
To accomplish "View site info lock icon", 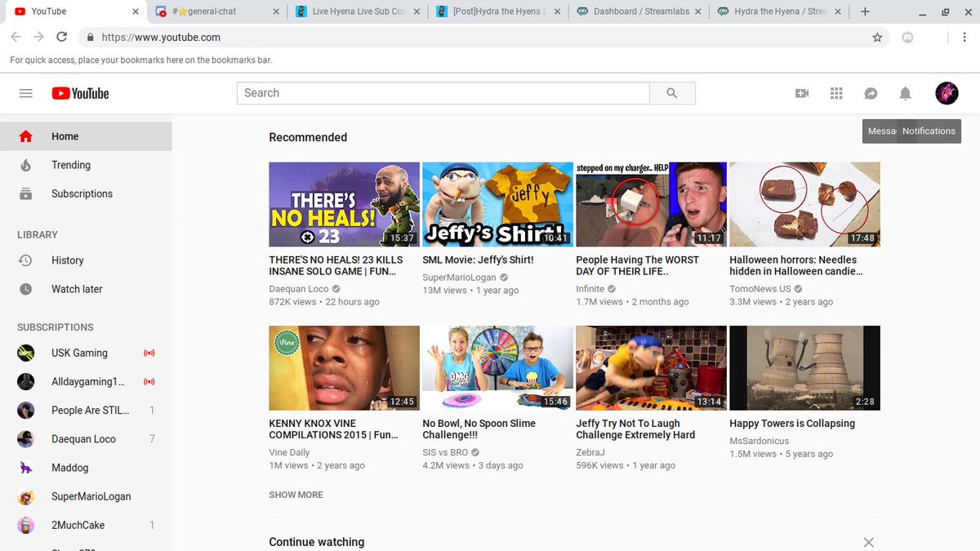I will 89,38.
